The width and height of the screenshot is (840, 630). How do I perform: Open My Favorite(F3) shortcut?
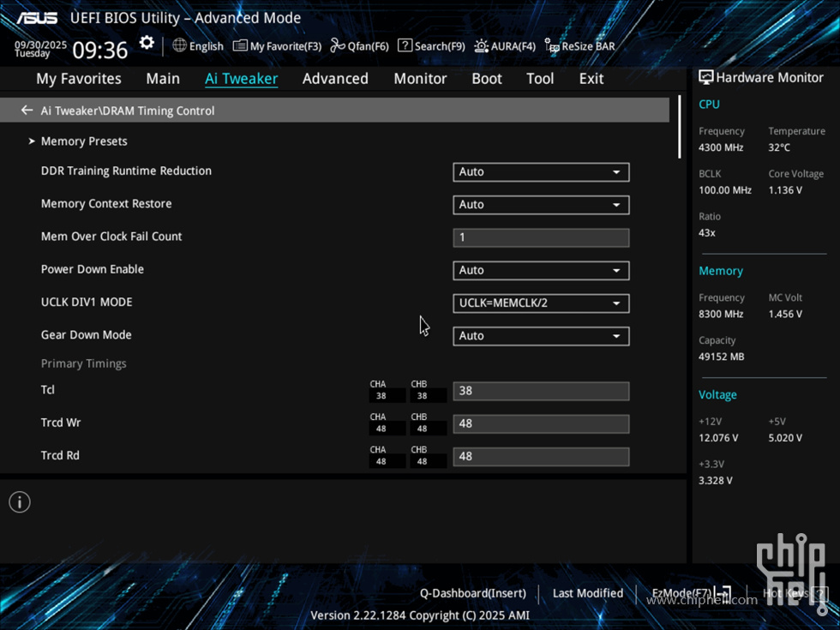point(277,46)
